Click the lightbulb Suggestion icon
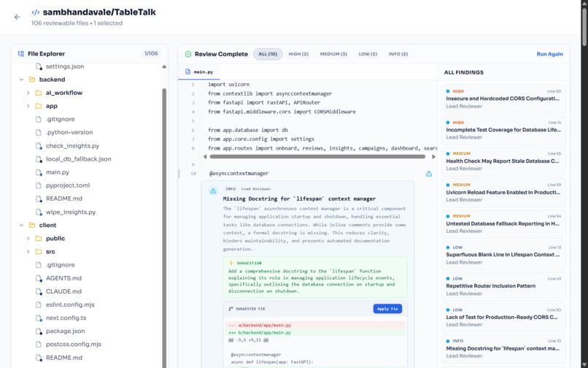 click(x=231, y=263)
